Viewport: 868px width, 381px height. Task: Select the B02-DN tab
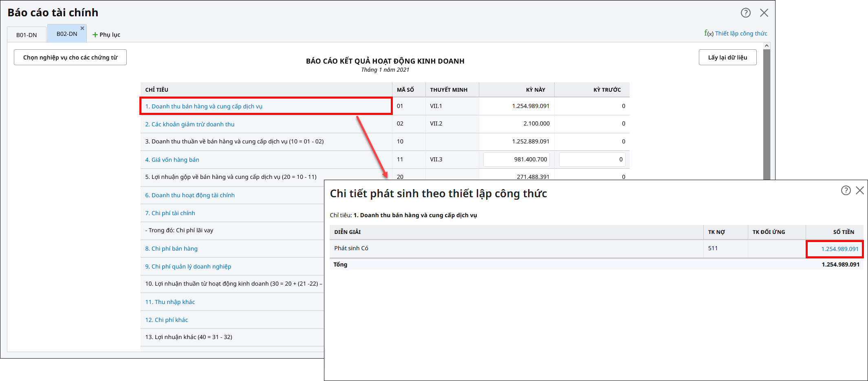pos(66,34)
